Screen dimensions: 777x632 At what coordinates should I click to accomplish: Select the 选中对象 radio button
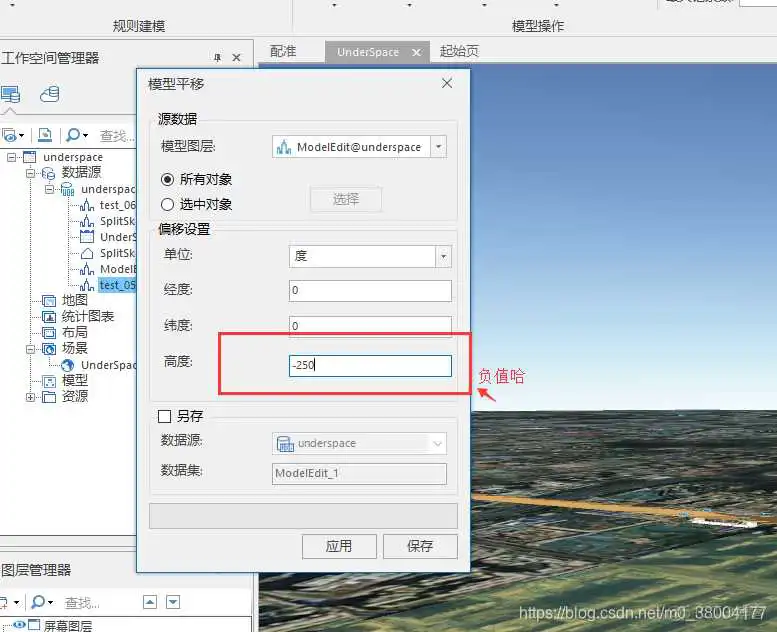click(167, 204)
